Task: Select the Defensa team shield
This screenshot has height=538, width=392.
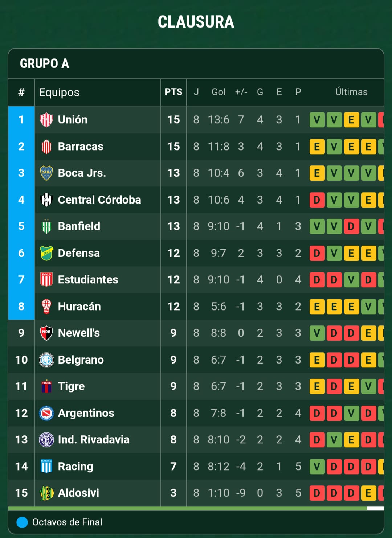Action: pyautogui.click(x=46, y=253)
